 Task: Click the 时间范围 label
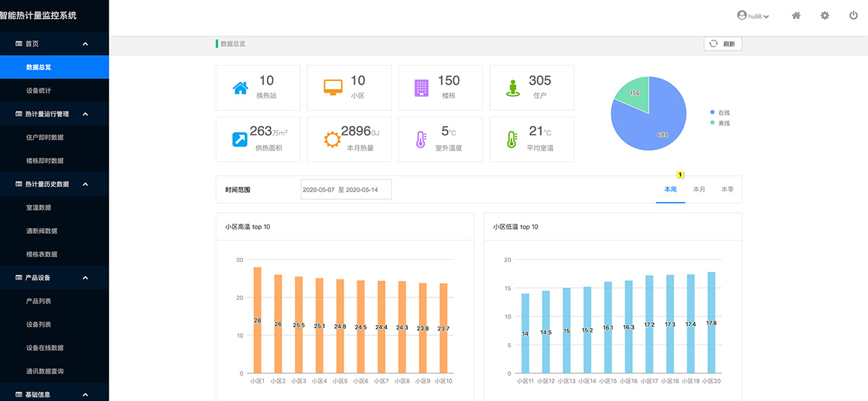pos(237,190)
